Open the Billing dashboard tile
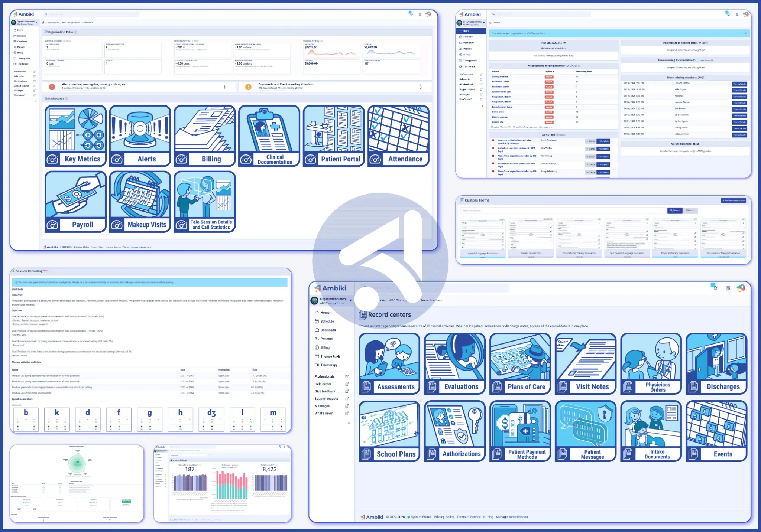This screenshot has width=761, height=532. click(205, 136)
